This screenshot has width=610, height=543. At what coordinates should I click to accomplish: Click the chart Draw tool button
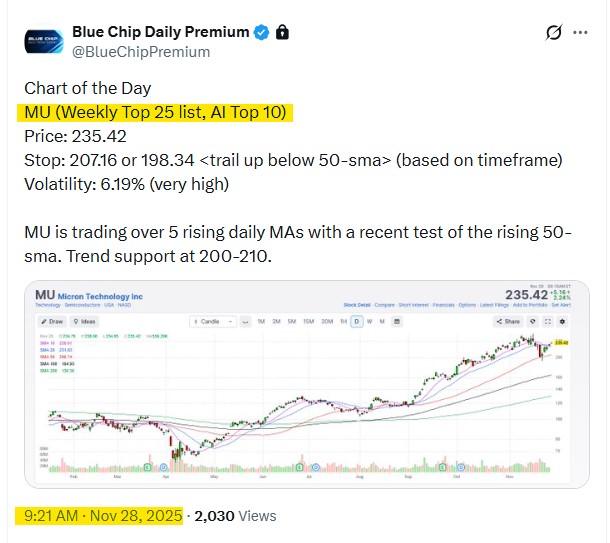51,322
